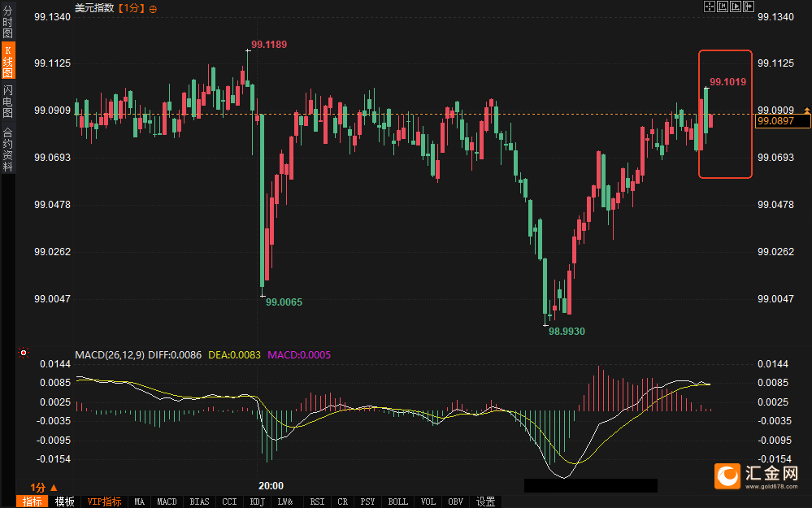
Task: Click the orange marker beside price 99.0909
Action: pos(806,110)
